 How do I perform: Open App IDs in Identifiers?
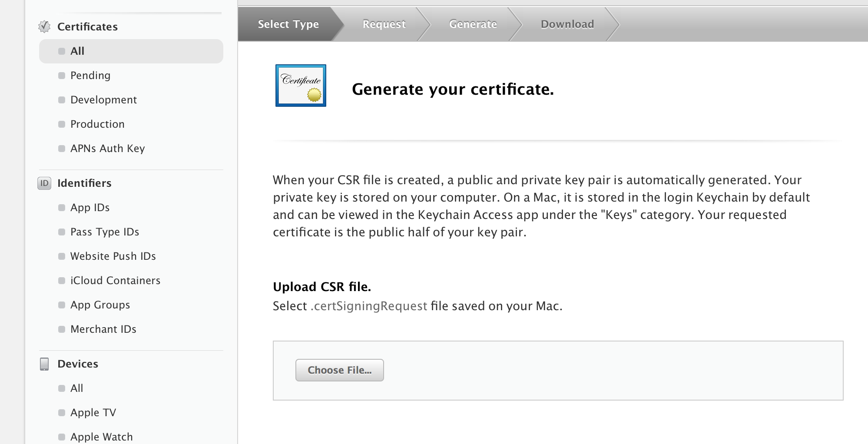click(90, 208)
